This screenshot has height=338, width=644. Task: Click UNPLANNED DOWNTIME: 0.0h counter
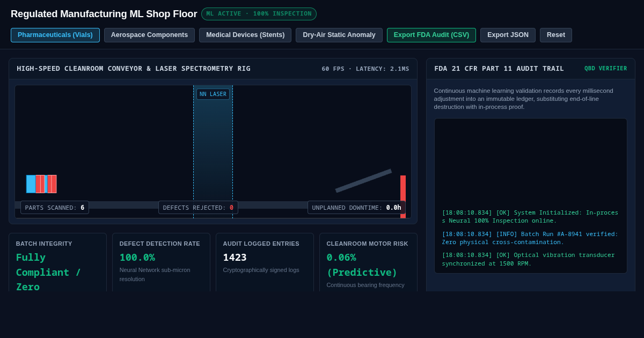click(356, 208)
